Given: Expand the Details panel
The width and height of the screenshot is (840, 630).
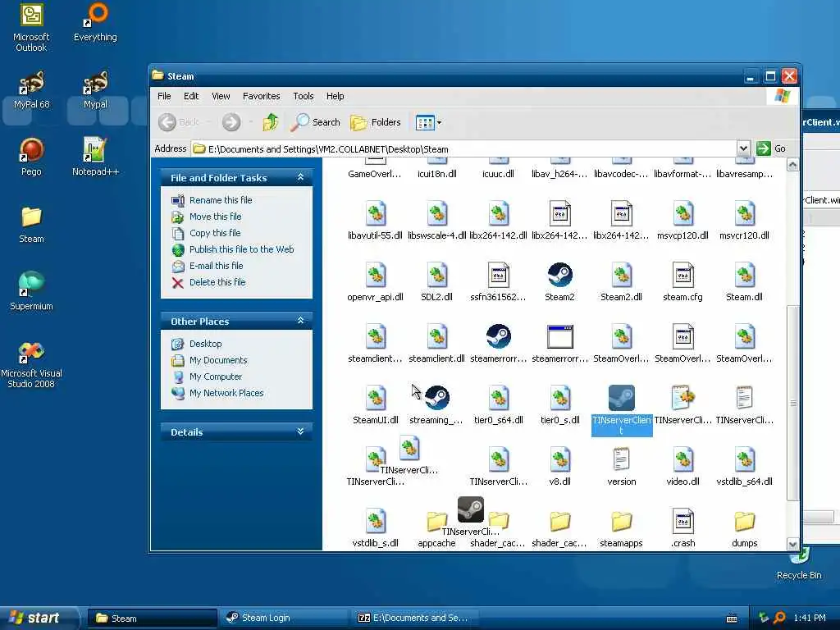Looking at the screenshot, I should click(x=300, y=431).
